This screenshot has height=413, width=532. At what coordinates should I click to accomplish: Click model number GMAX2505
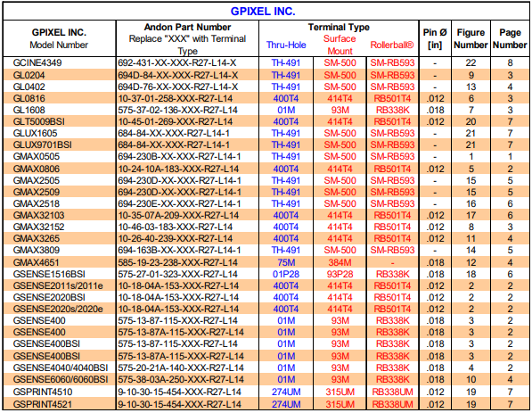coord(37,180)
